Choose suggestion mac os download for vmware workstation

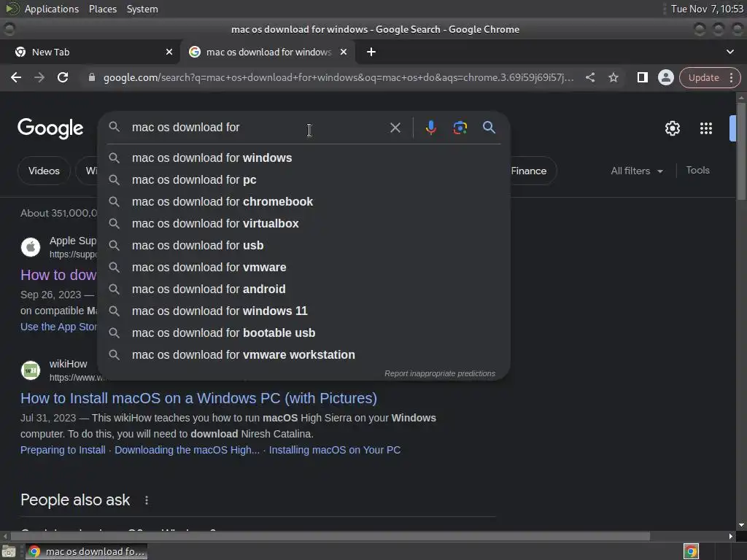[303, 355]
